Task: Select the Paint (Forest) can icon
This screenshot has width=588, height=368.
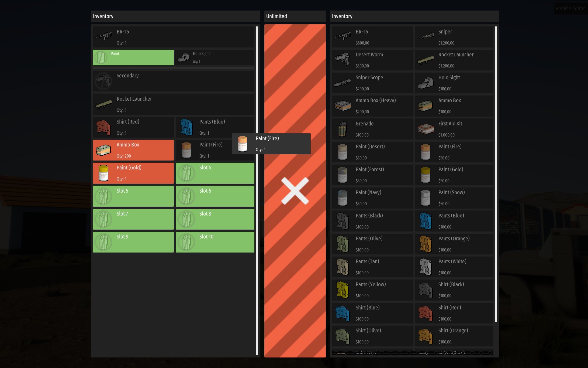Action: pyautogui.click(x=342, y=175)
